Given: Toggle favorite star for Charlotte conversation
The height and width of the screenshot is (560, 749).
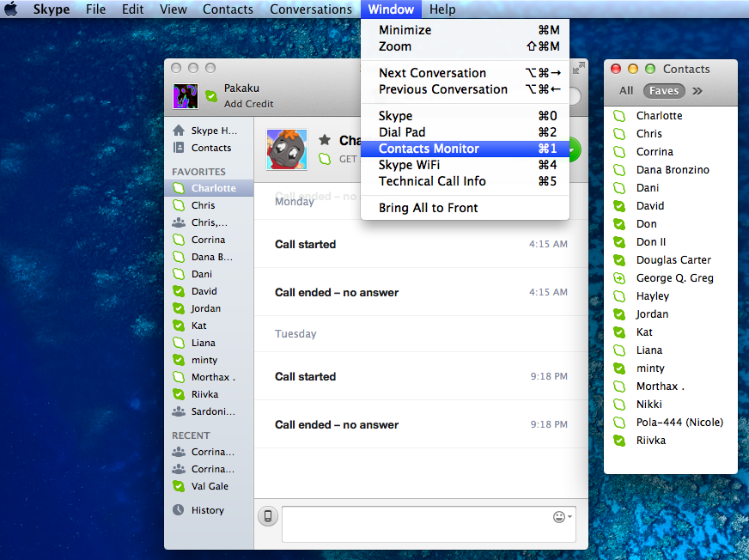Looking at the screenshot, I should (x=325, y=139).
